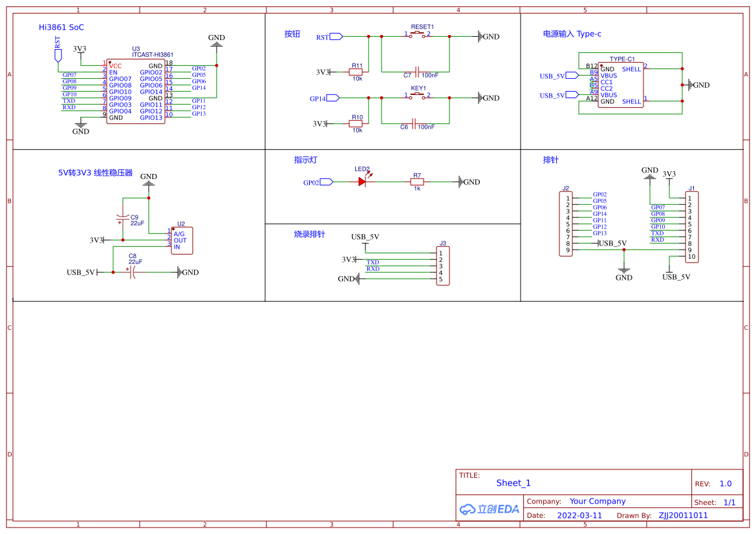Click the "1k" value under R7
Screen dimensions: 756x534
417,188
